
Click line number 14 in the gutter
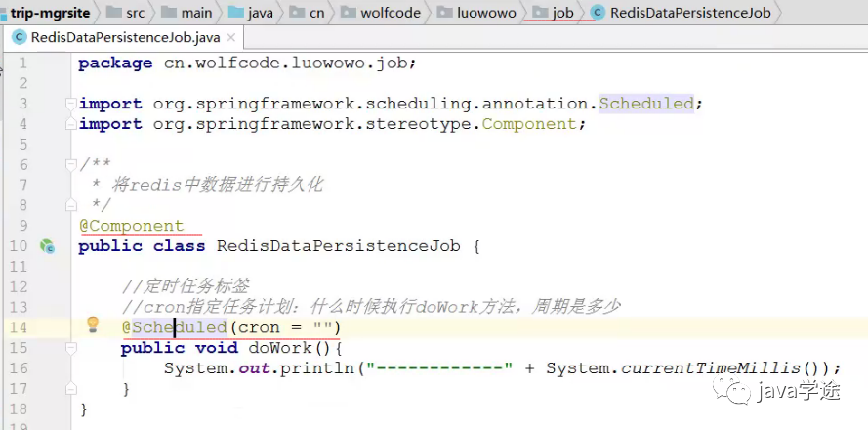19,327
